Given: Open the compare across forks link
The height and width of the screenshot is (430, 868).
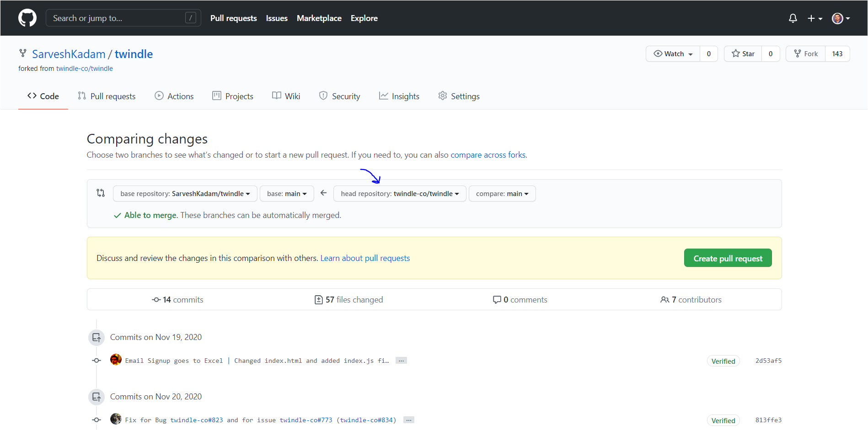Looking at the screenshot, I should 488,155.
